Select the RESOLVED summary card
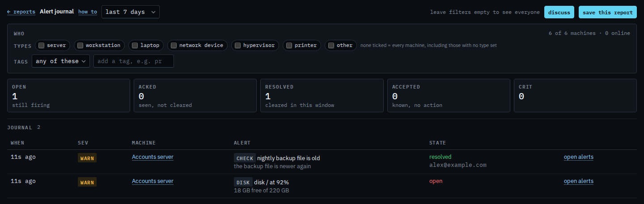The height and width of the screenshot is (204, 644). pyautogui.click(x=322, y=96)
